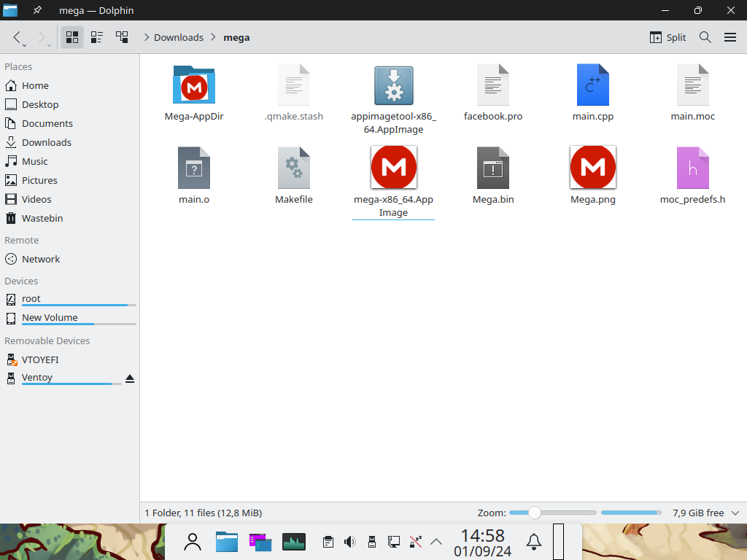This screenshot has height=560, width=747.
Task: Eject the Ventoy device
Action: [x=130, y=378]
